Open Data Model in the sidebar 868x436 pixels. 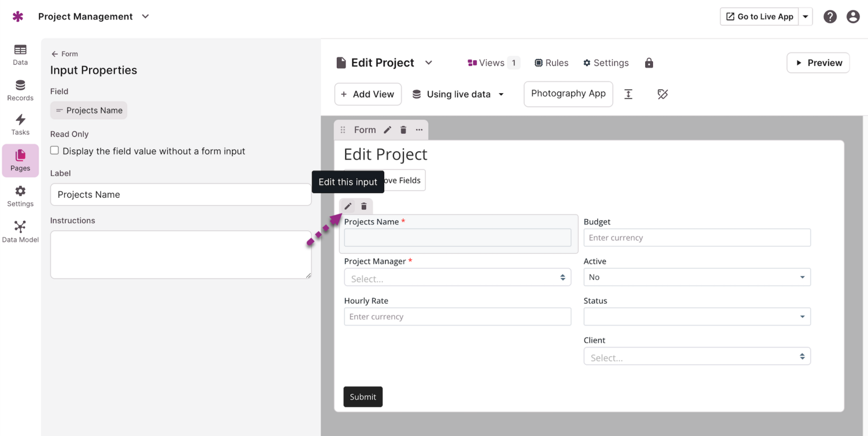[20, 231]
